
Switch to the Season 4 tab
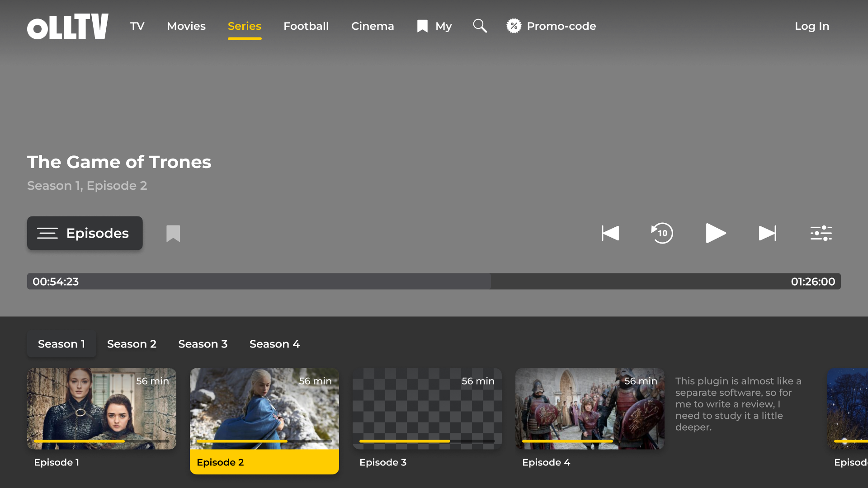coord(274,344)
